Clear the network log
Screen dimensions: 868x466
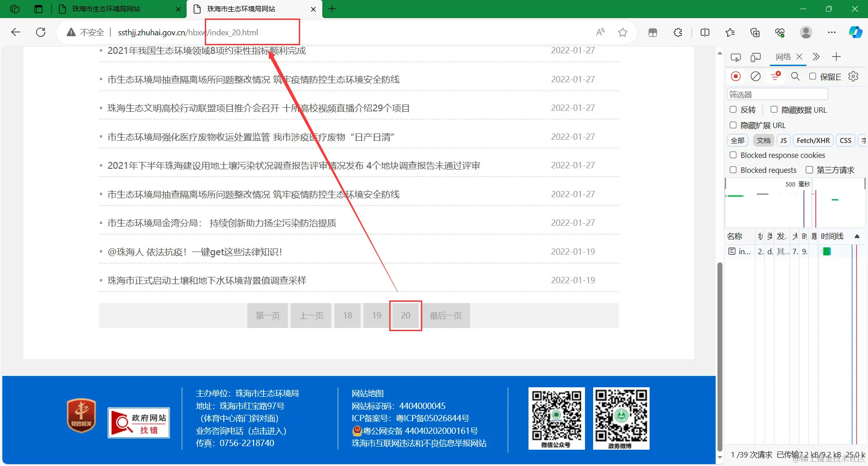[755, 76]
